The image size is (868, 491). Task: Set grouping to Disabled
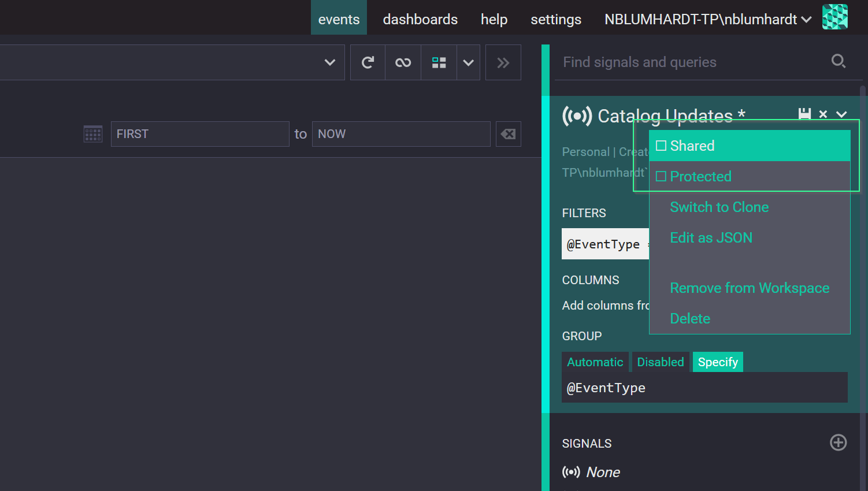[661, 362]
